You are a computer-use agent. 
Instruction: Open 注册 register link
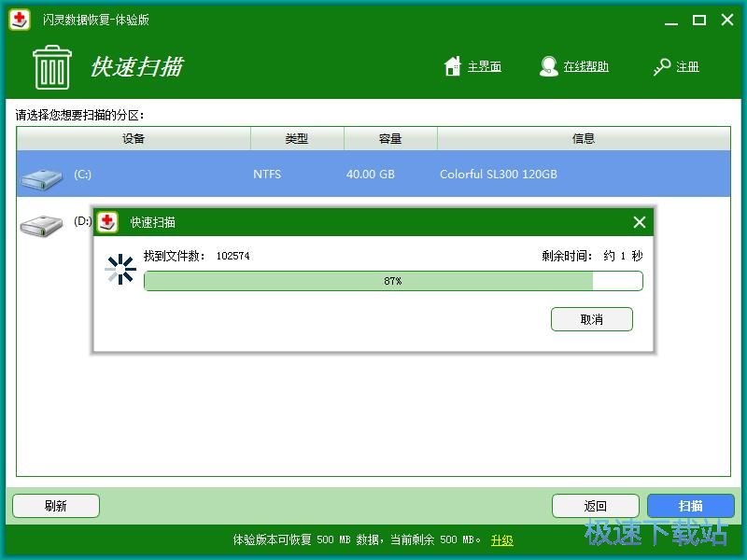[687, 66]
